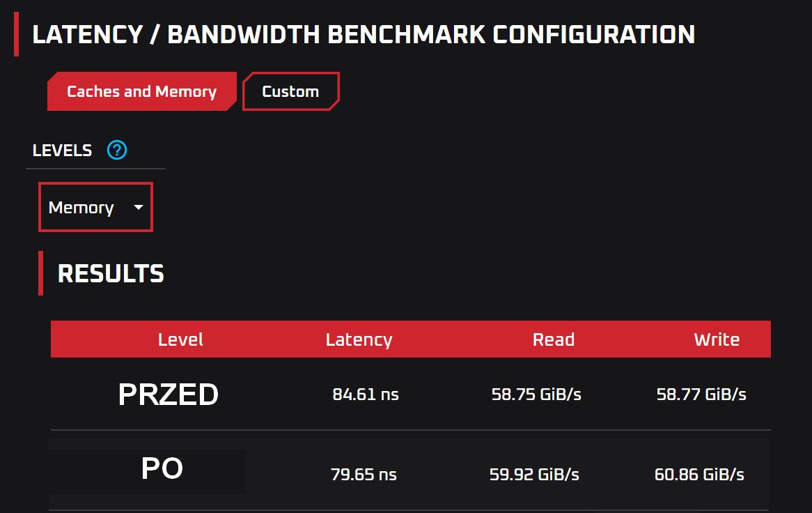Open the Levels help question mark icon
This screenshot has height=513, width=812.
(x=117, y=151)
